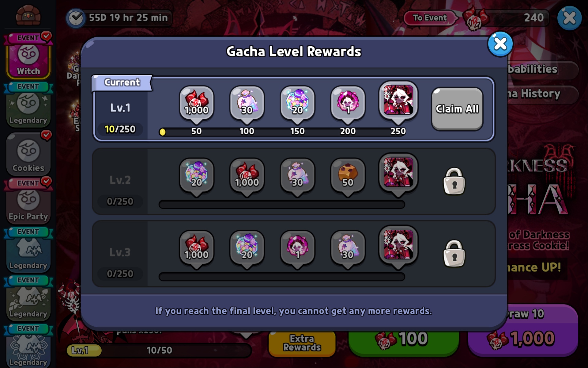Open the cookie portrait reward at 250 in Lv.1
Screen dimensions: 588x368
[x=398, y=101]
